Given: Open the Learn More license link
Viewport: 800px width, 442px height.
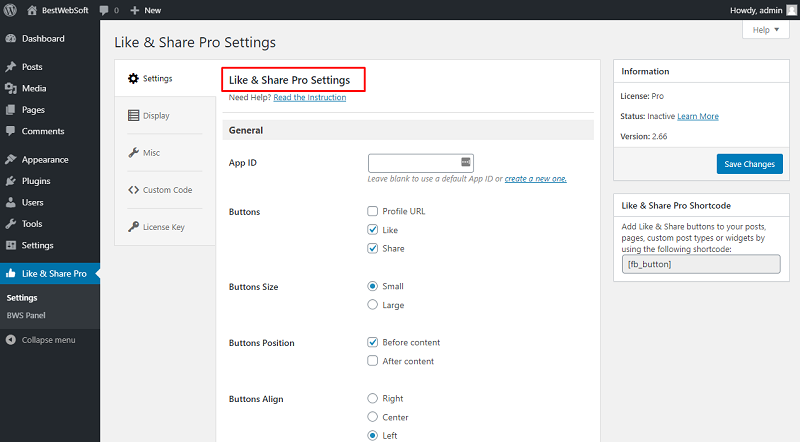Looking at the screenshot, I should (697, 116).
